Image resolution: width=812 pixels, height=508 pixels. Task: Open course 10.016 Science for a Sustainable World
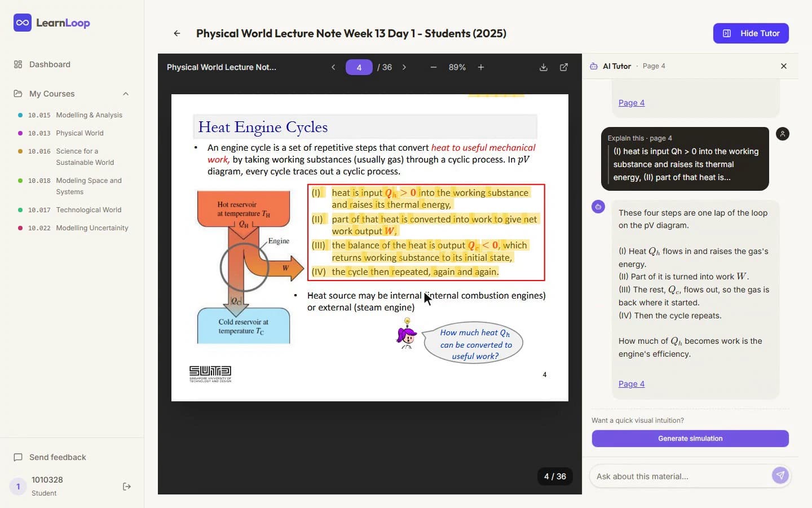pos(75,157)
